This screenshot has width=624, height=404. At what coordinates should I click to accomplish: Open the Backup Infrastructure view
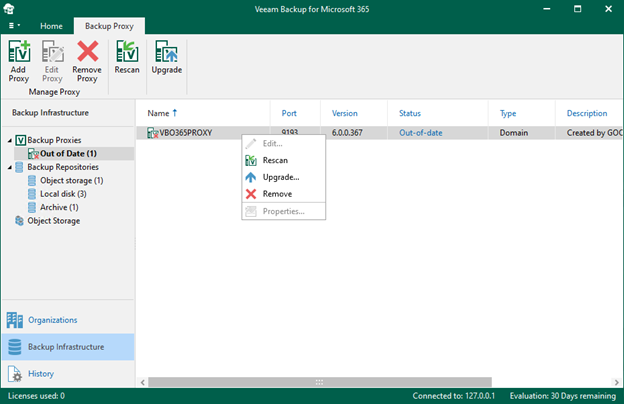coord(68,347)
